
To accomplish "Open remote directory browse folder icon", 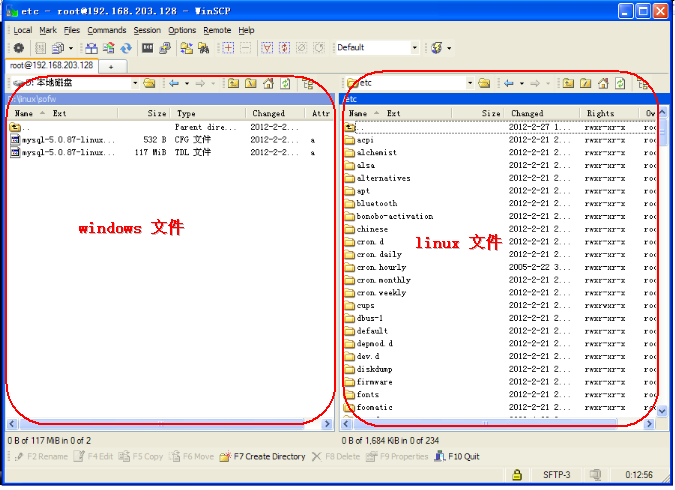I will 484,83.
